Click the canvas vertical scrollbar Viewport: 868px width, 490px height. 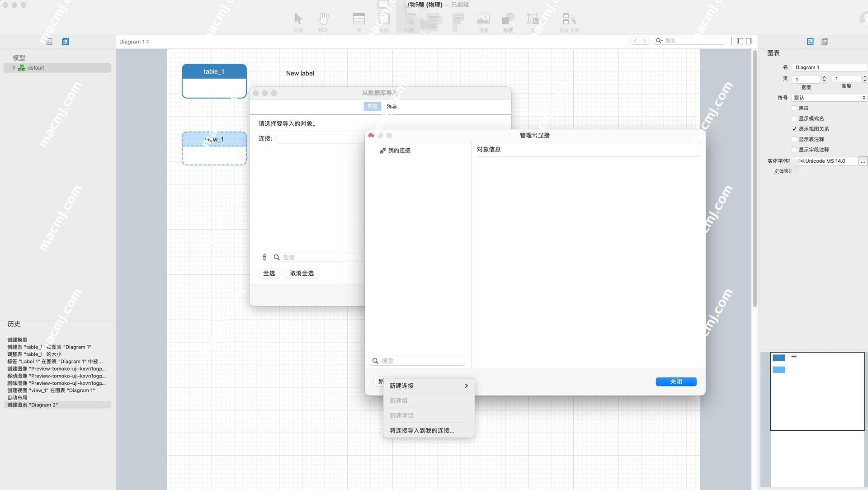click(755, 179)
